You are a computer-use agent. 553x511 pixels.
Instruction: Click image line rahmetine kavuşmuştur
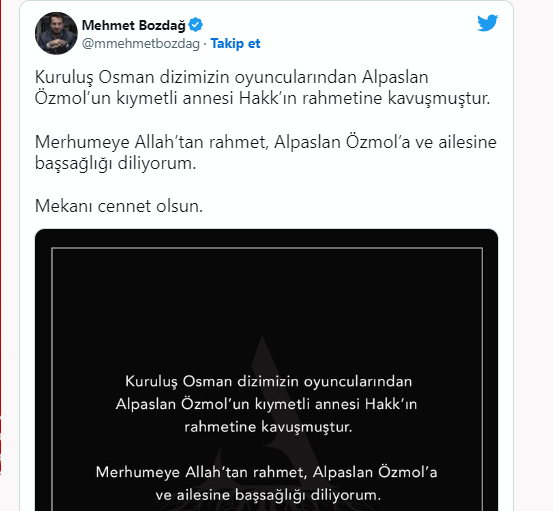click(x=268, y=427)
